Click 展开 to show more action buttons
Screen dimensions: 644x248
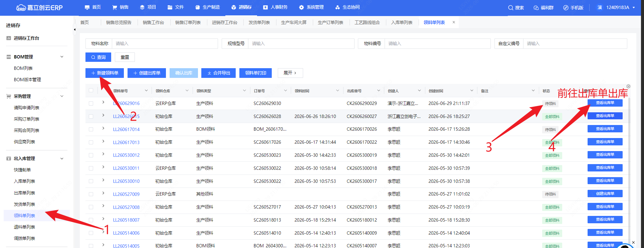(290, 73)
